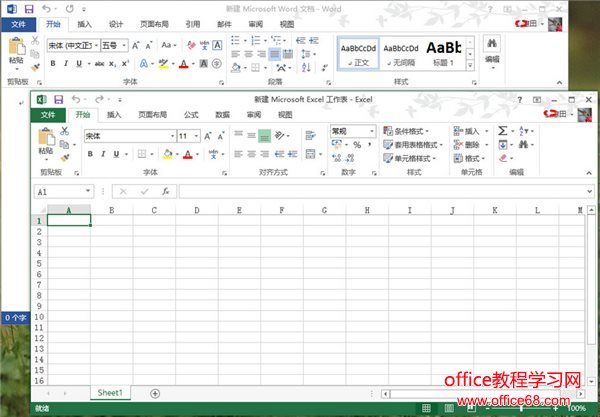Save the Excel workbook with the floppy icon
Viewport: 600px width, 417px height.
tap(59, 100)
